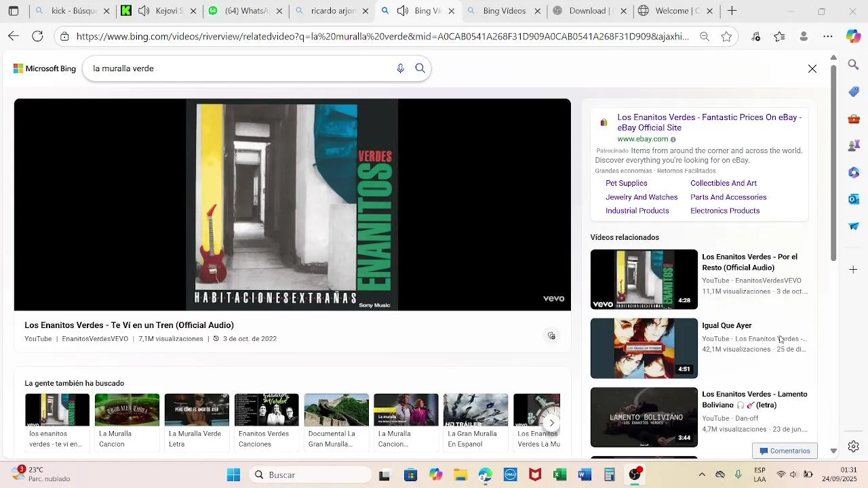
Task: Select 'La Gran Muralla En Espanol' suggestion
Action: 475,421
